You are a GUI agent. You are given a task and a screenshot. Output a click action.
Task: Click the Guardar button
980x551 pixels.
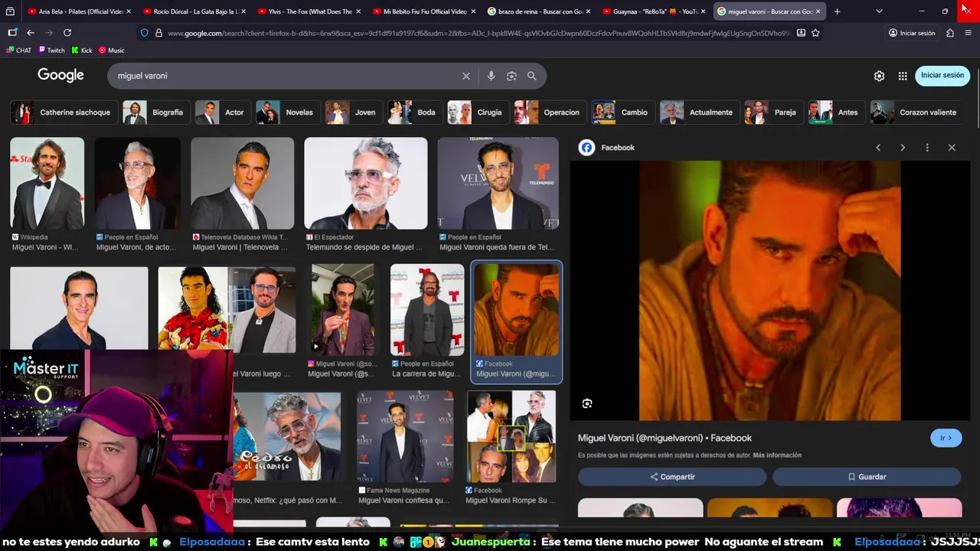pos(867,477)
